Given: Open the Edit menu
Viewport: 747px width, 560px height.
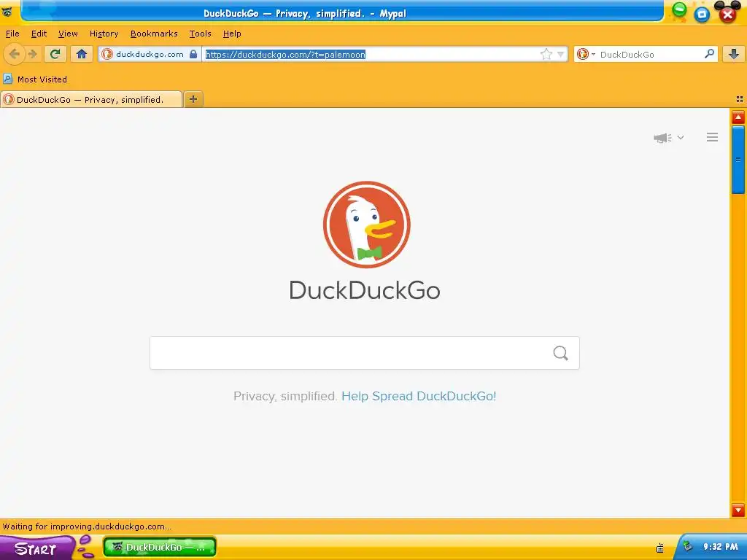Looking at the screenshot, I should coord(39,34).
